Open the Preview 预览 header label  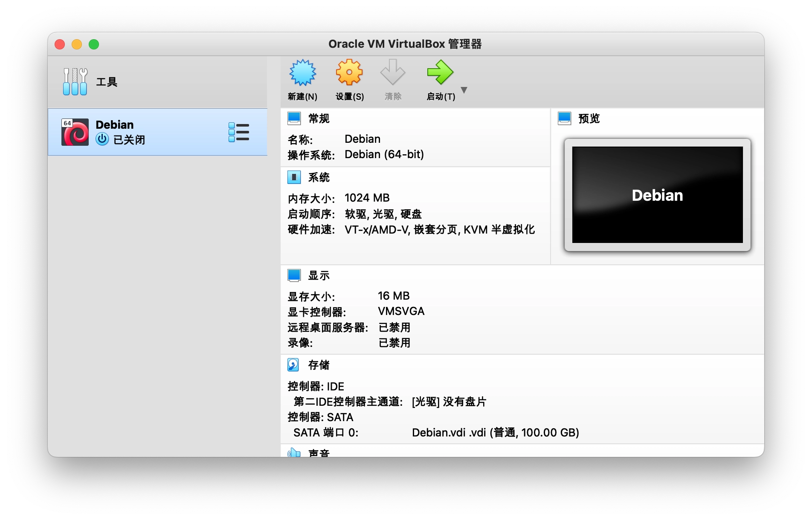[589, 118]
